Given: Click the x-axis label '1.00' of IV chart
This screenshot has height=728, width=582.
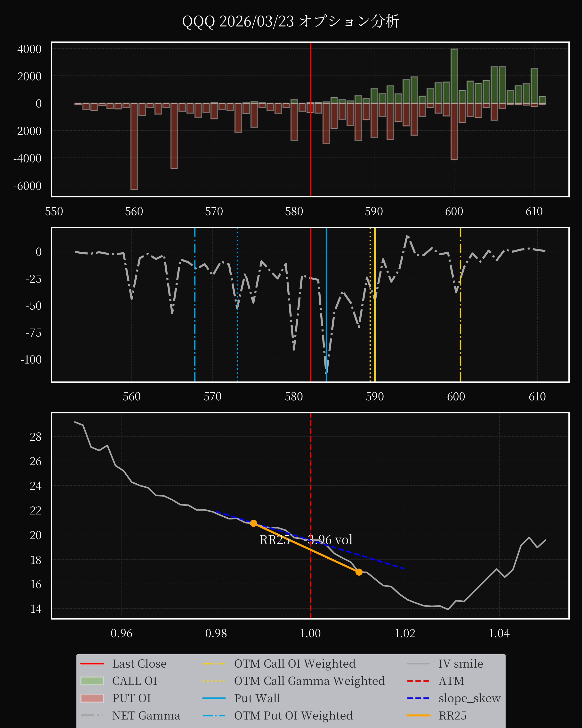Looking at the screenshot, I should coord(310,633).
